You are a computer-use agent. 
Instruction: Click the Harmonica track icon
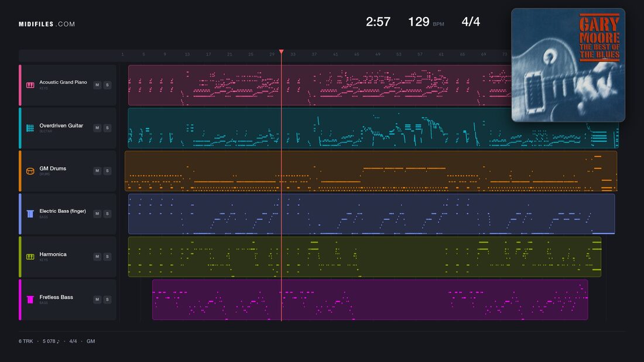pyautogui.click(x=30, y=257)
